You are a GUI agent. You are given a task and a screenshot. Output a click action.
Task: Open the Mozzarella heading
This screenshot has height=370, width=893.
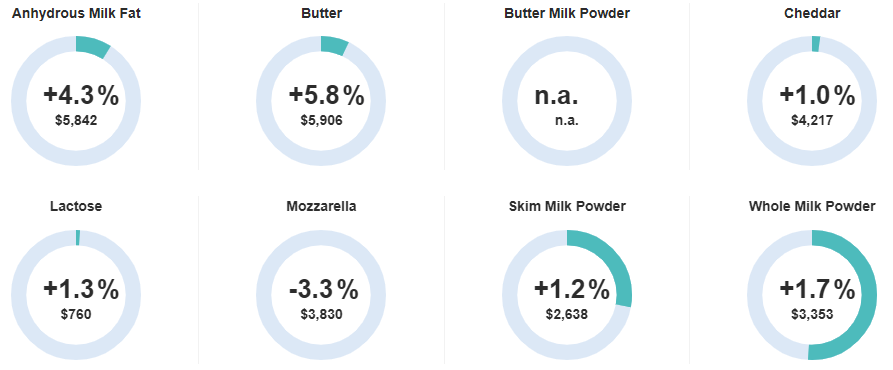pyautogui.click(x=321, y=206)
